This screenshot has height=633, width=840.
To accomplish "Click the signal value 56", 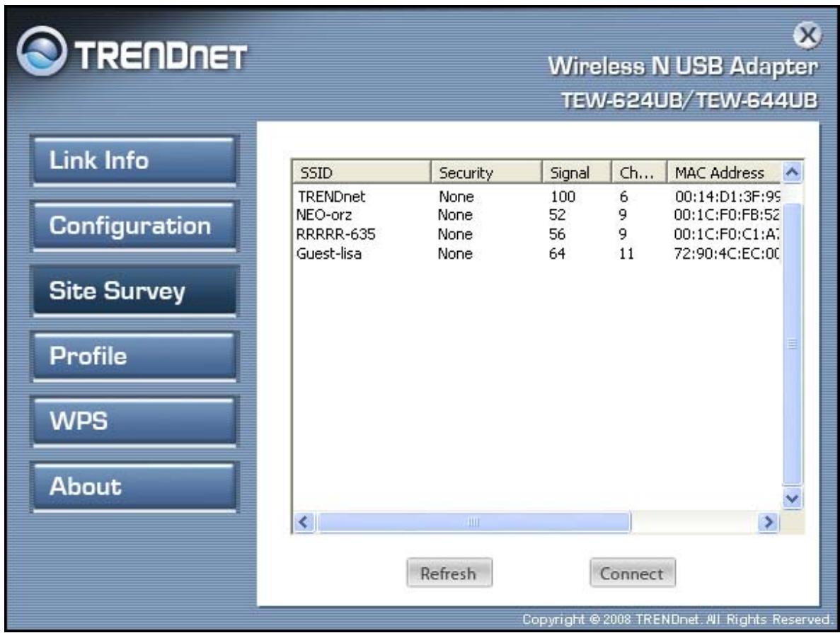I will point(557,235).
